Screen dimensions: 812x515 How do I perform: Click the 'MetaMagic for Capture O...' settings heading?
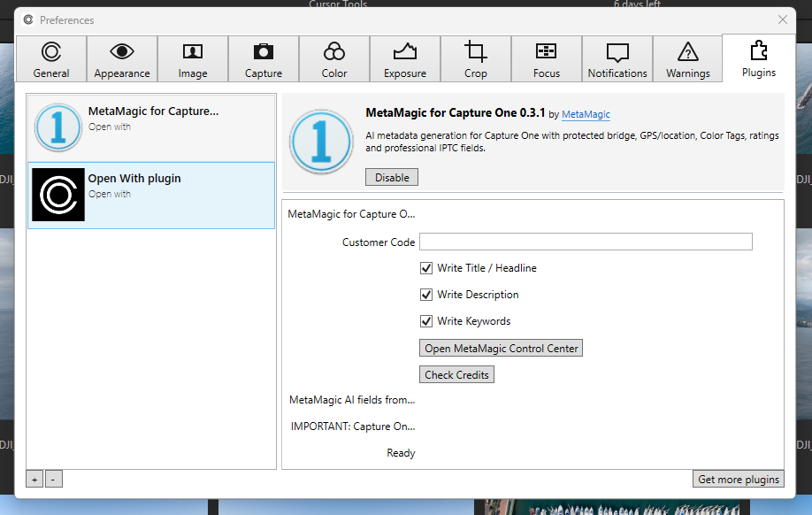[351, 214]
